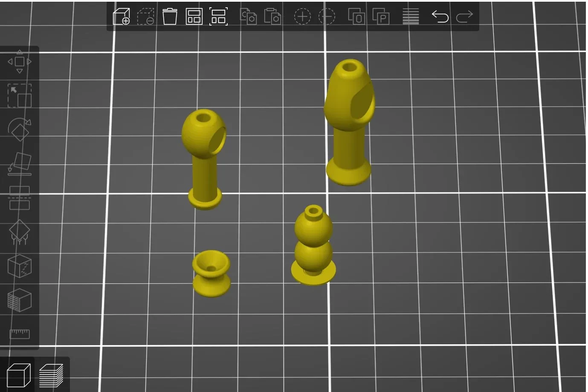The image size is (588, 392).
Task: Activate the Cut tool
Action: pyautogui.click(x=20, y=198)
